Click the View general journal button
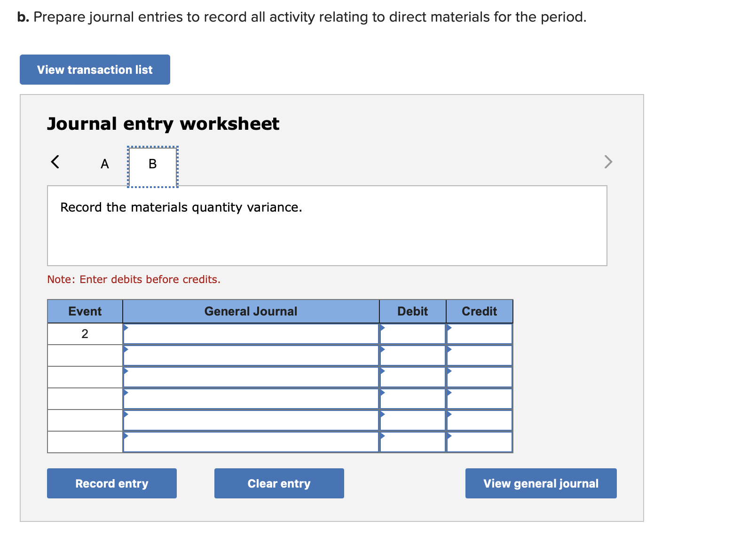 pos(540,483)
